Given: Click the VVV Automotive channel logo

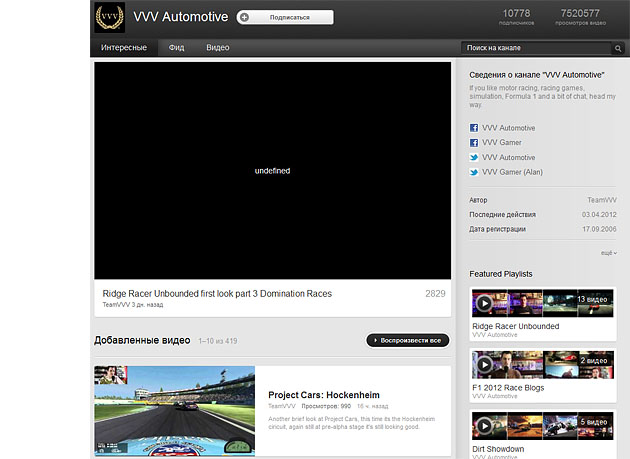Looking at the screenshot, I should 110,18.
